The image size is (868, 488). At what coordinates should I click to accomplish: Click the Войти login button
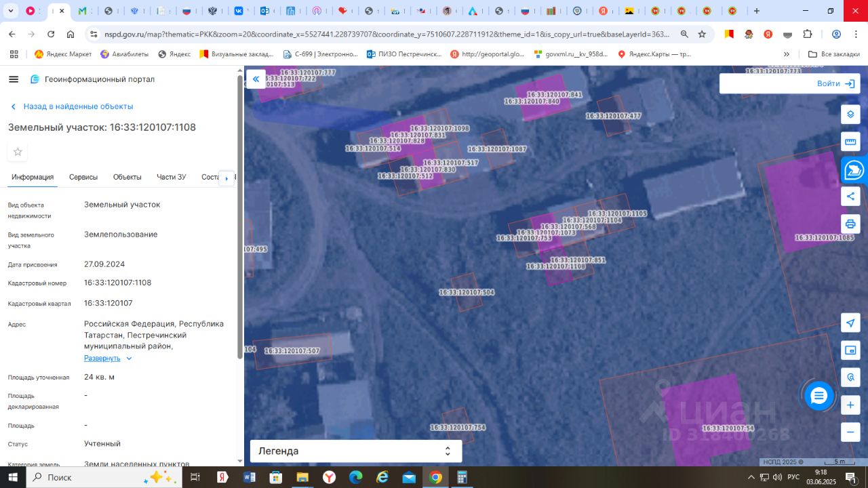click(x=835, y=83)
